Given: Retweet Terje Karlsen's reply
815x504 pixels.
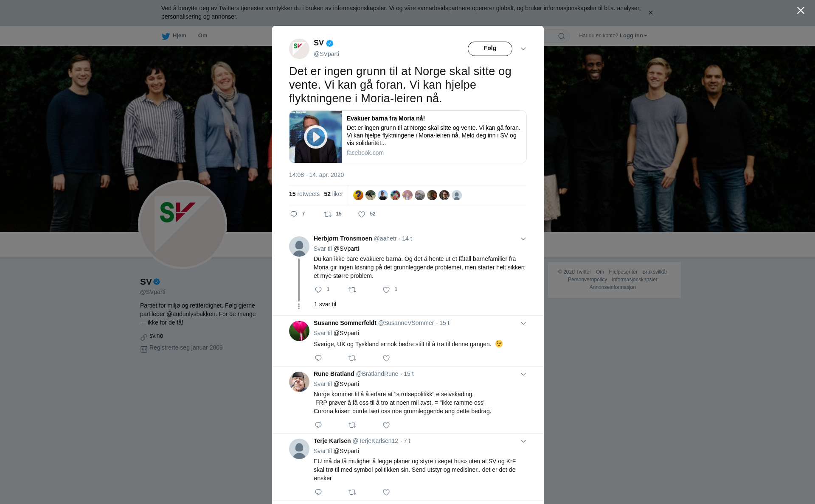Looking at the screenshot, I should [x=352, y=492].
